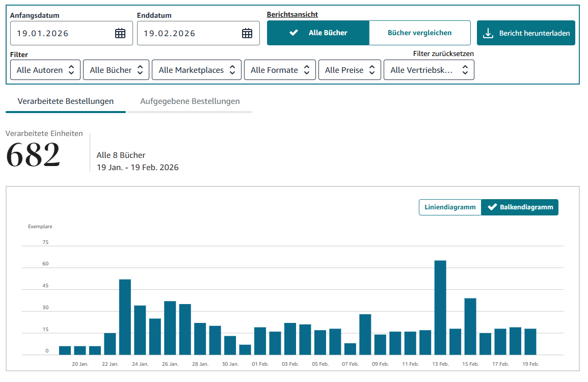Click the Anfangsdatum field showing 19.01.2026
Image resolution: width=588 pixels, height=382 pixels.
(71, 34)
